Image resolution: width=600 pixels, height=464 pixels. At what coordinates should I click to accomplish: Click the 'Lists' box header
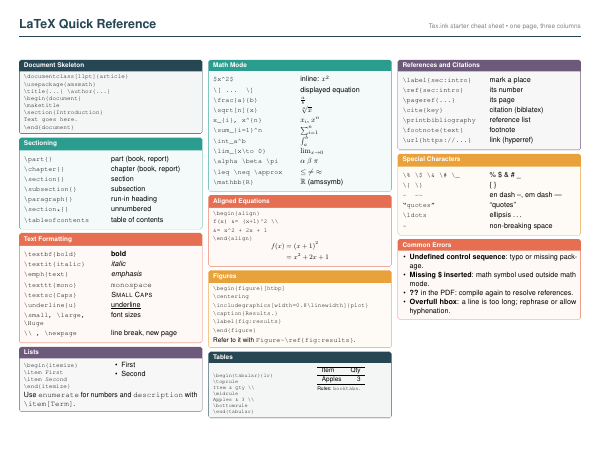tap(111, 352)
